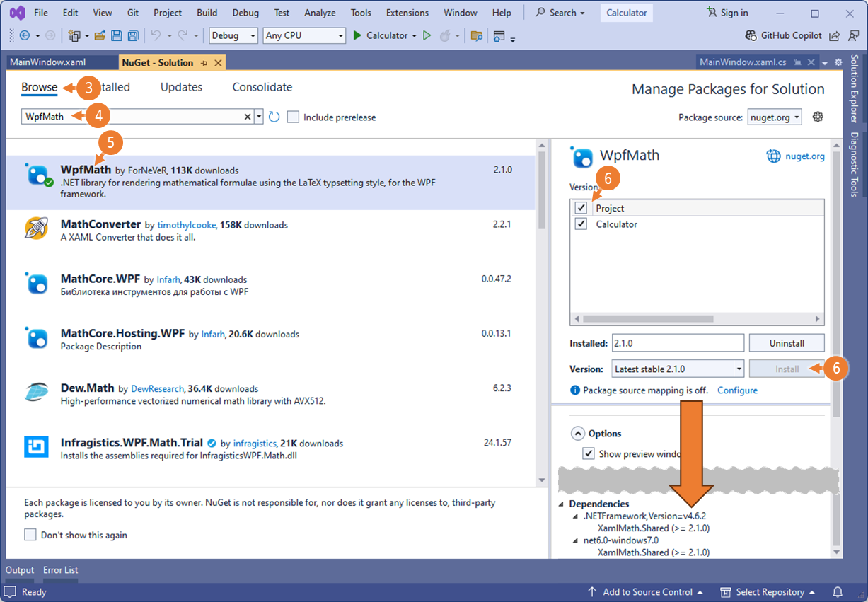Open the Any CPU platform dropdown

(304, 35)
